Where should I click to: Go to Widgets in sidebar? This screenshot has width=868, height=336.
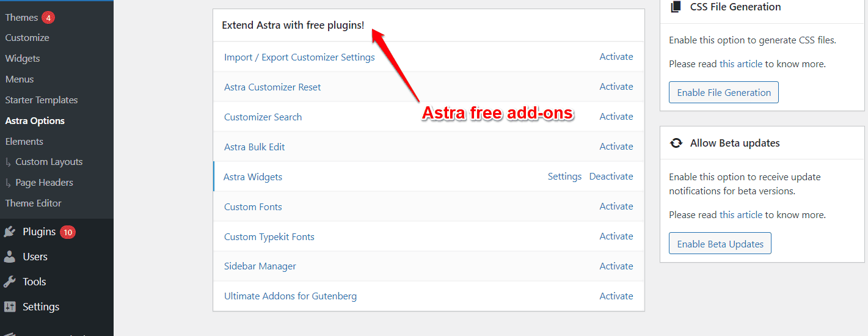coord(23,59)
